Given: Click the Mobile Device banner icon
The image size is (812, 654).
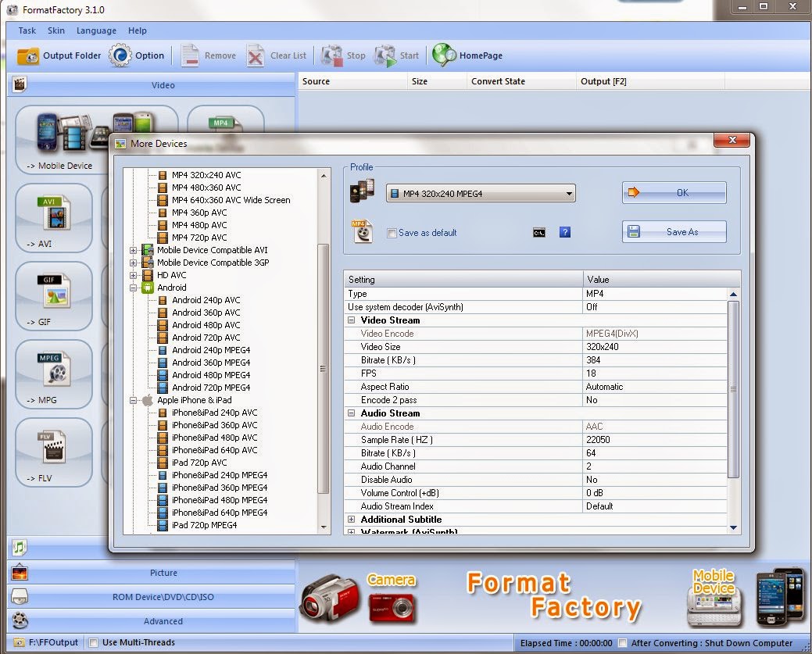Looking at the screenshot, I should click(714, 598).
